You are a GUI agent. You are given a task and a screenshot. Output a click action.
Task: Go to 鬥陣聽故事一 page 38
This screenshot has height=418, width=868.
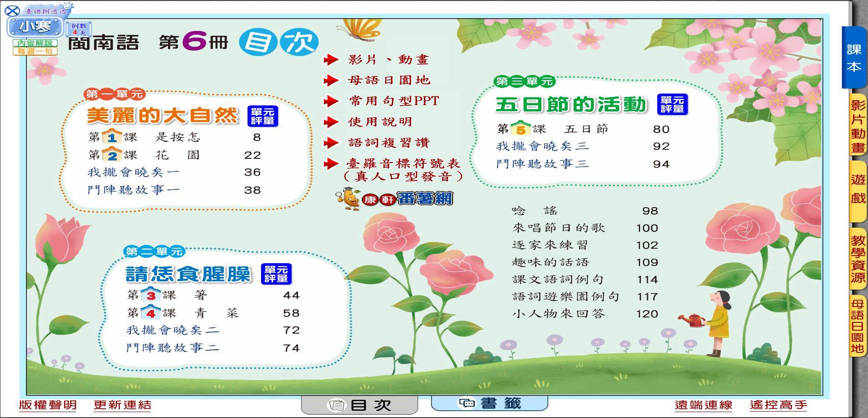pyautogui.click(x=174, y=190)
